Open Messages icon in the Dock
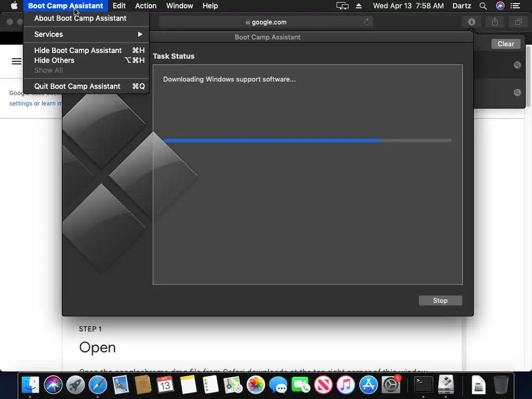 click(278, 385)
